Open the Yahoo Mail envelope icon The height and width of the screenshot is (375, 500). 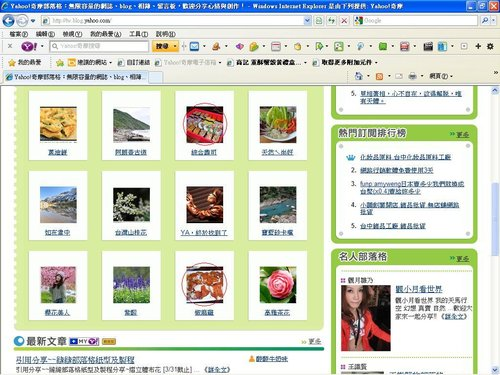(x=194, y=46)
